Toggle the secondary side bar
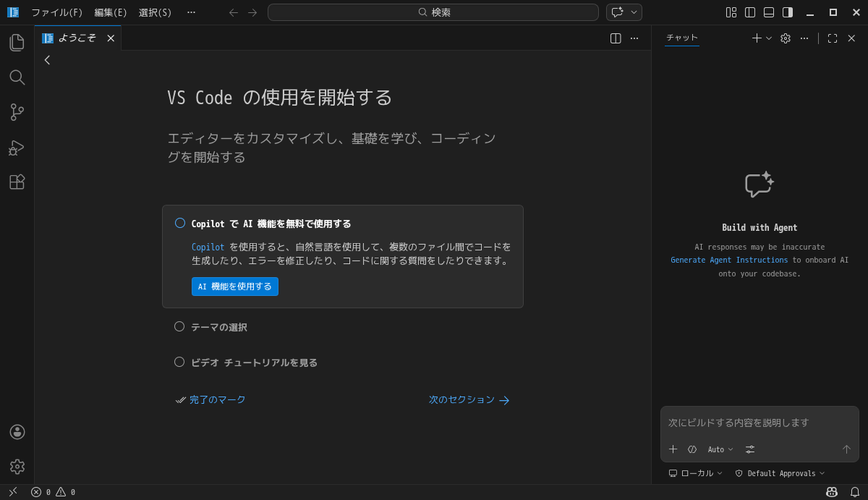The image size is (868, 500). (x=788, y=12)
